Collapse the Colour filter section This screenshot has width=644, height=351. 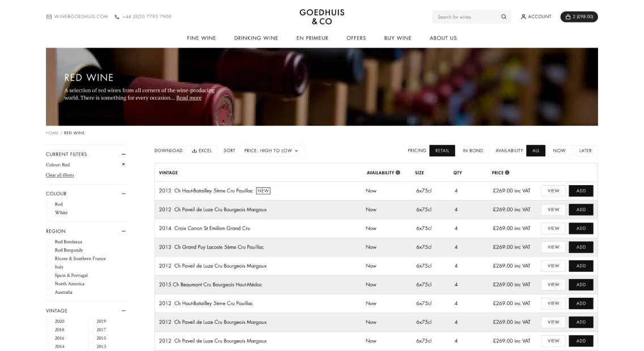(x=124, y=194)
